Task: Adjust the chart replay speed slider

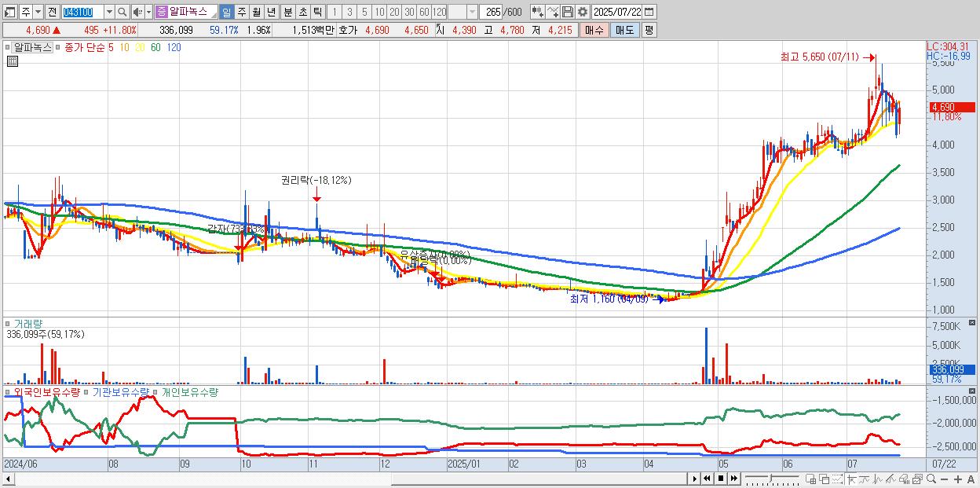Action: 771,479
